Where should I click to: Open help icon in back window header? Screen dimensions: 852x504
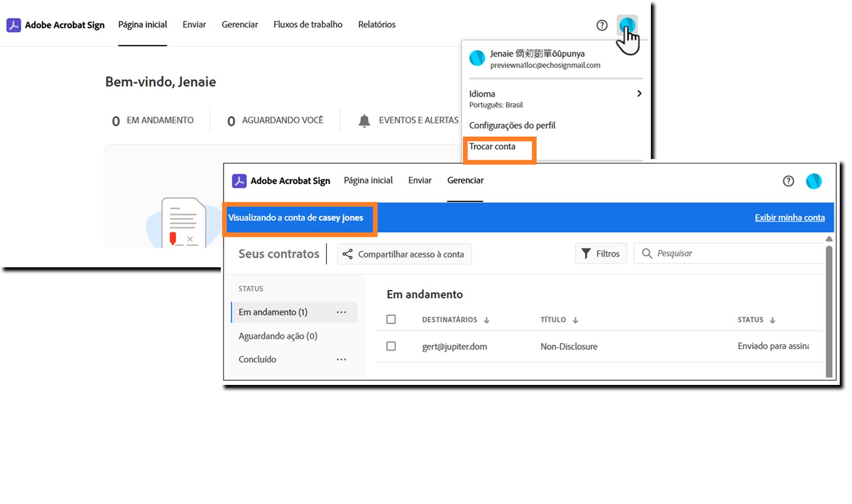point(602,25)
